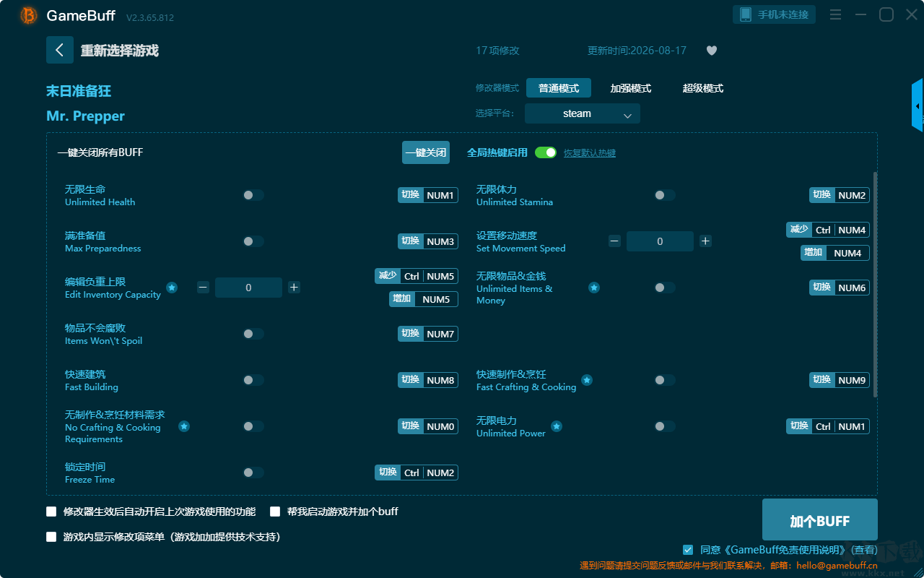
Task: Click Ctrl NUM5 decrease hotkey for Inventory Capacity
Action: click(417, 276)
